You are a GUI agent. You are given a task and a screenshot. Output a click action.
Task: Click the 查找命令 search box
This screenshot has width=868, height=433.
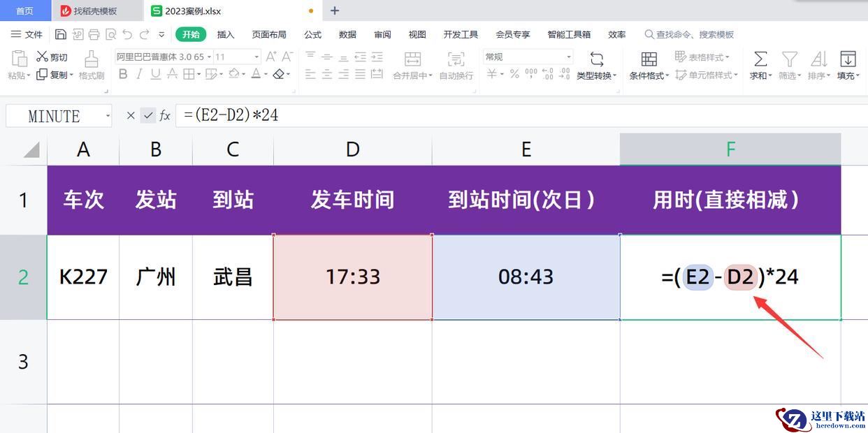click(x=689, y=34)
